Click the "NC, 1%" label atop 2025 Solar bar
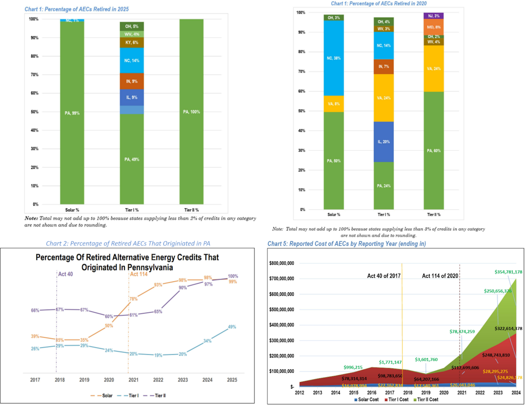This screenshot has width=532, height=409. pos(72,20)
